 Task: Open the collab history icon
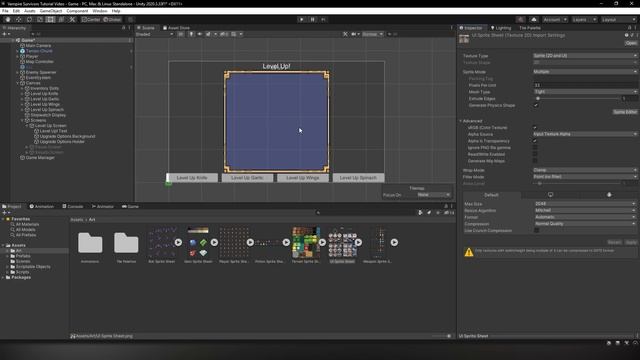tap(520, 19)
